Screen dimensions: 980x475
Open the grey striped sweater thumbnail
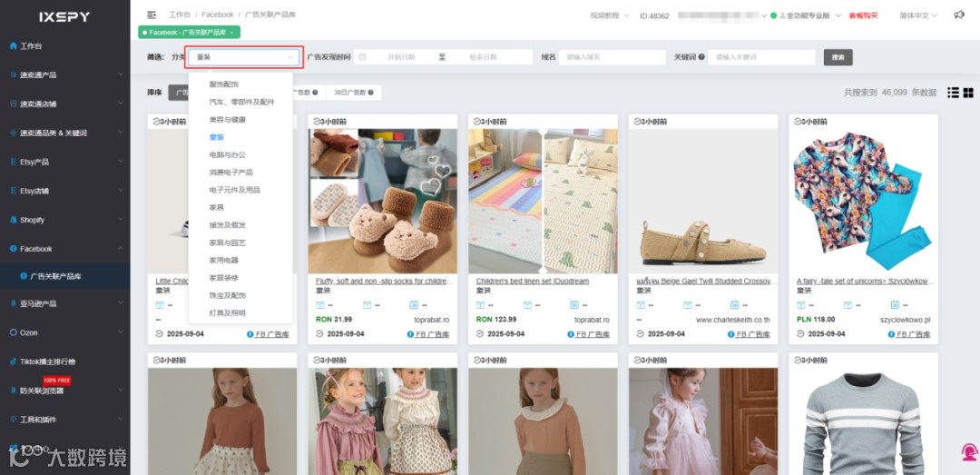[863, 421]
